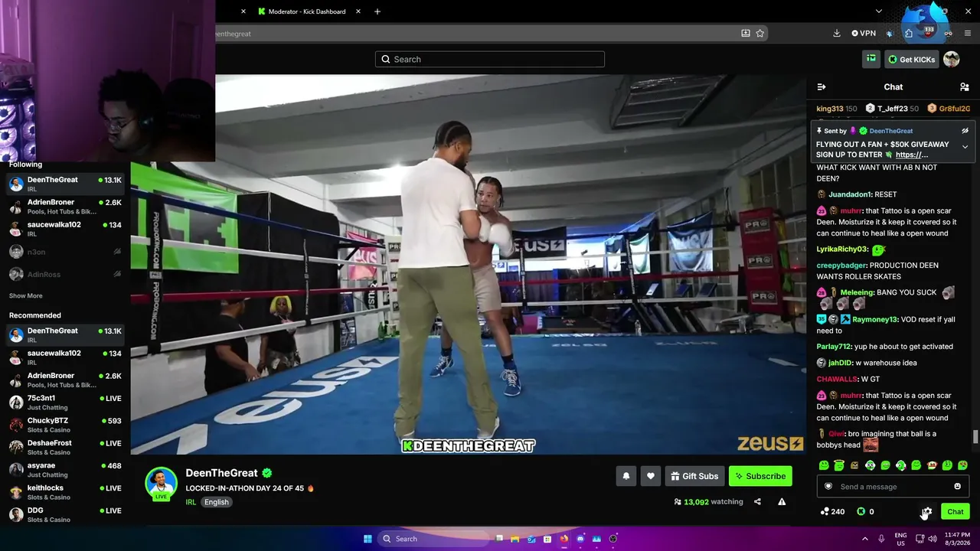This screenshot has width=980, height=551.
Task: Open the volume control in the tray
Action: pos(932,539)
